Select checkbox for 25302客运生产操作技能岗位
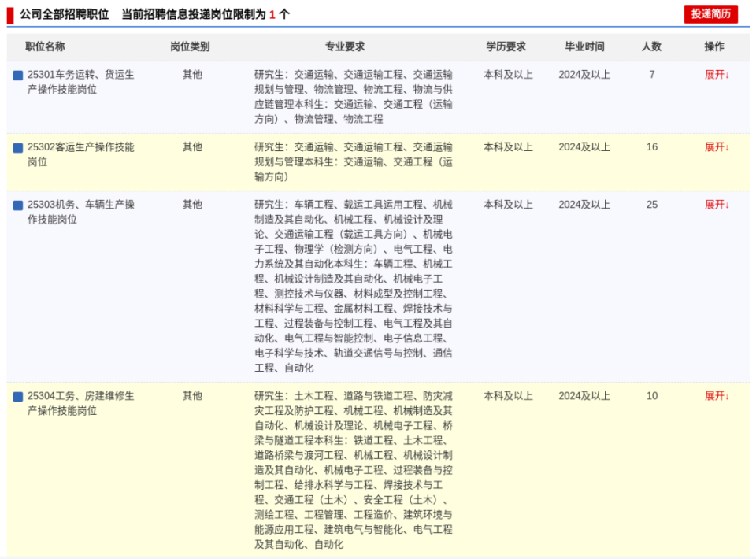Image resolution: width=756 pixels, height=559 pixels. [18, 147]
